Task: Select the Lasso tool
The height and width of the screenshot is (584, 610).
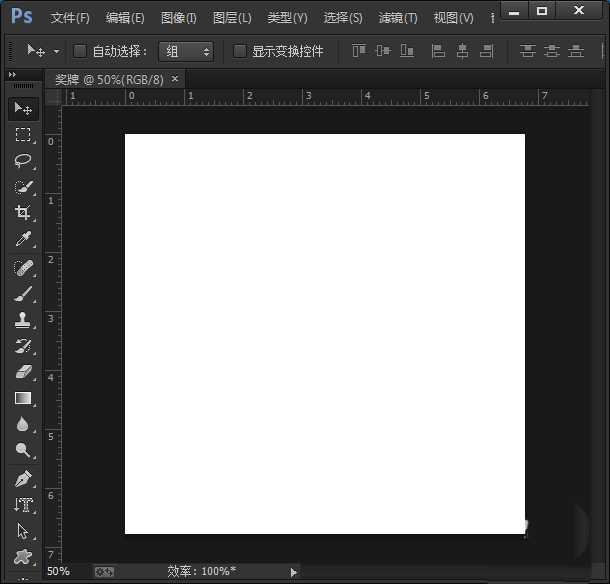Action: [23, 160]
